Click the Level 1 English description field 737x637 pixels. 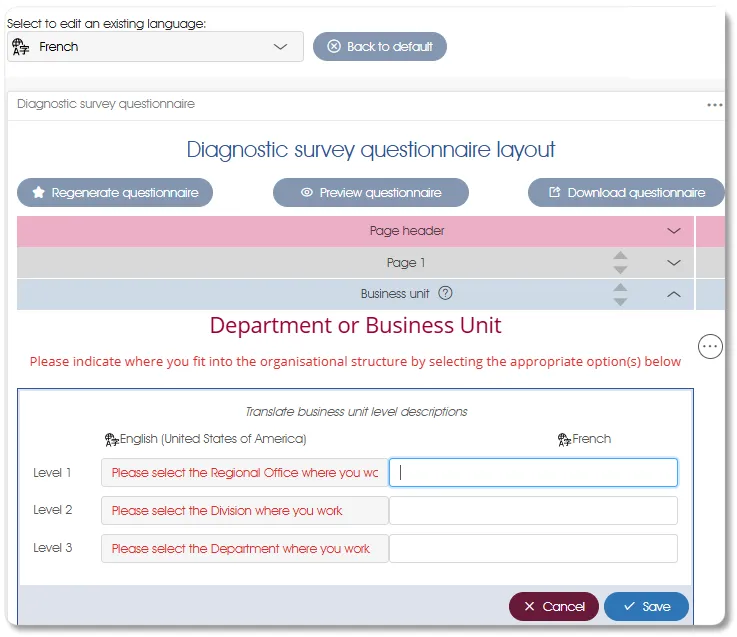(244, 472)
